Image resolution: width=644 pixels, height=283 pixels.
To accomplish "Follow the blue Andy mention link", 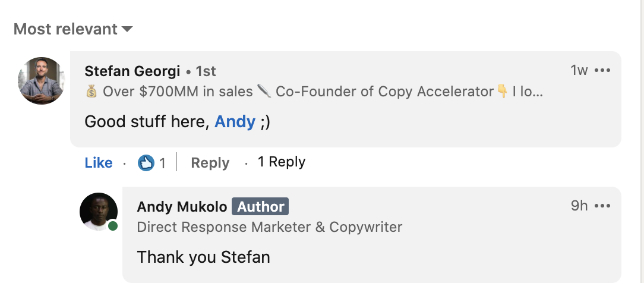I will click(x=235, y=122).
